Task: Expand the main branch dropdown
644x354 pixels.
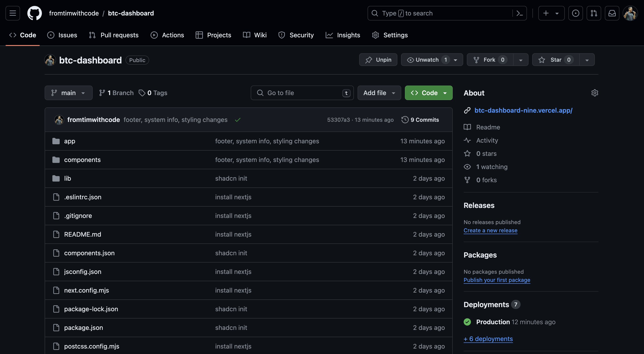Action: click(x=68, y=92)
